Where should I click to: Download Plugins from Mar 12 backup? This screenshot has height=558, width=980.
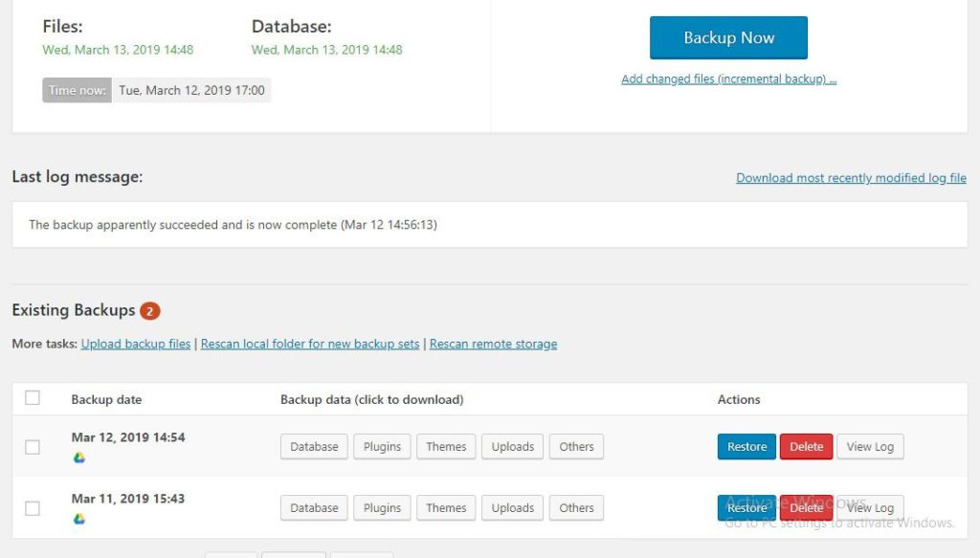382,447
